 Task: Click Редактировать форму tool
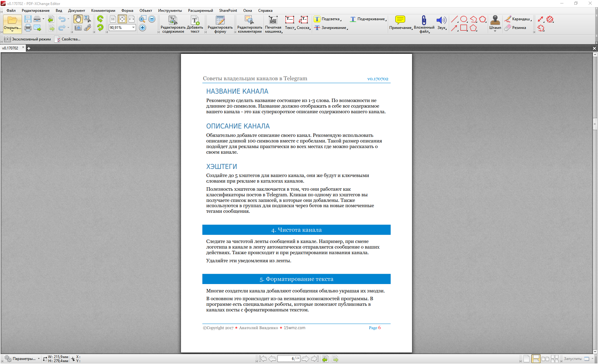click(x=220, y=24)
